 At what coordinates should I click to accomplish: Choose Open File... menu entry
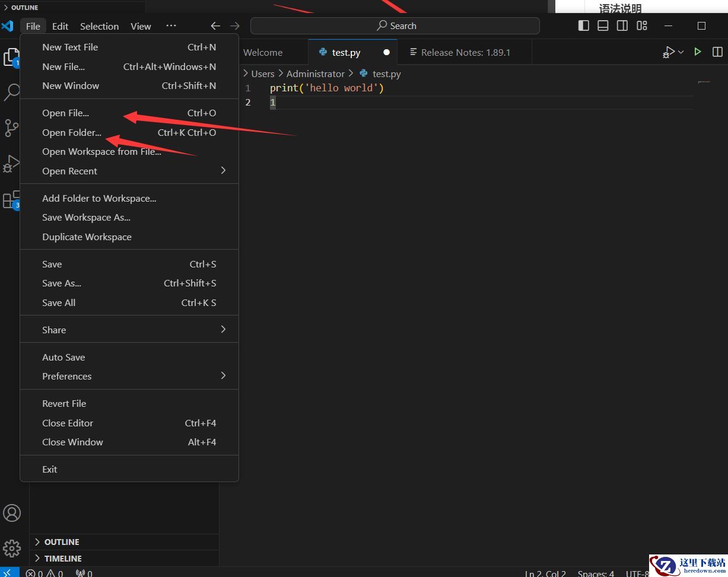[129, 113]
